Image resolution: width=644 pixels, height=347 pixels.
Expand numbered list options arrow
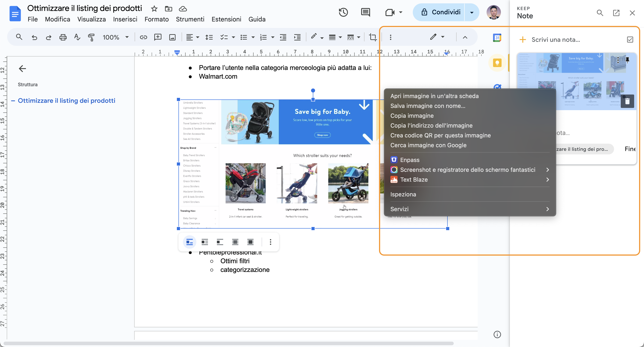(x=273, y=38)
